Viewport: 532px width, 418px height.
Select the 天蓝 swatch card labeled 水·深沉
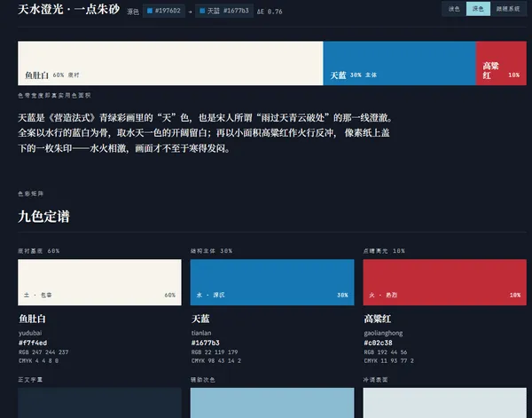pos(272,282)
